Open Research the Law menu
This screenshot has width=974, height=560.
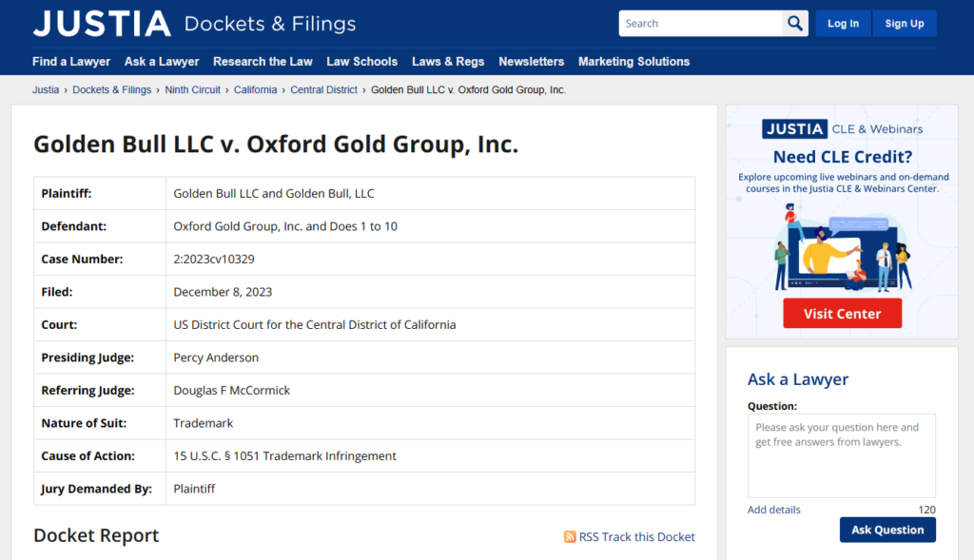click(263, 62)
